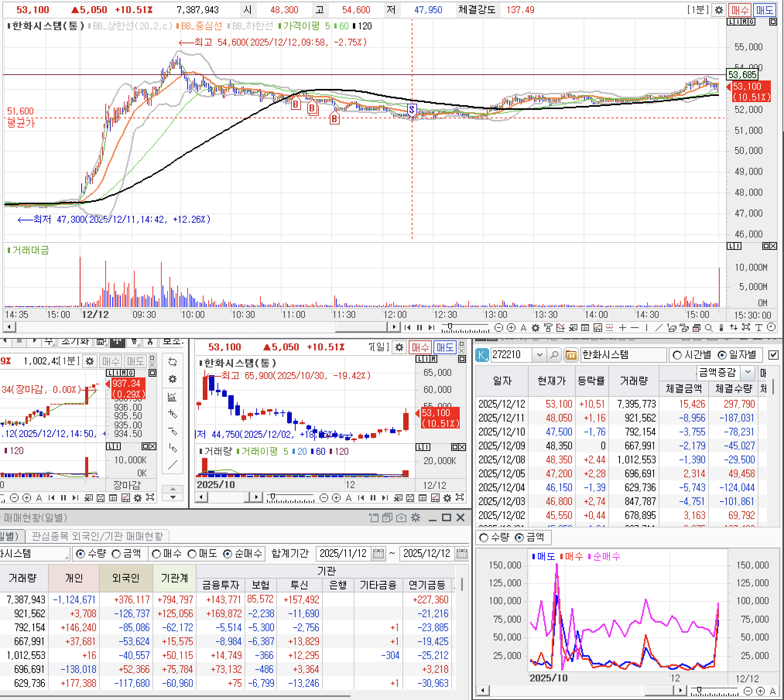Click the settings gear in 매매현황 title bar

click(416, 517)
